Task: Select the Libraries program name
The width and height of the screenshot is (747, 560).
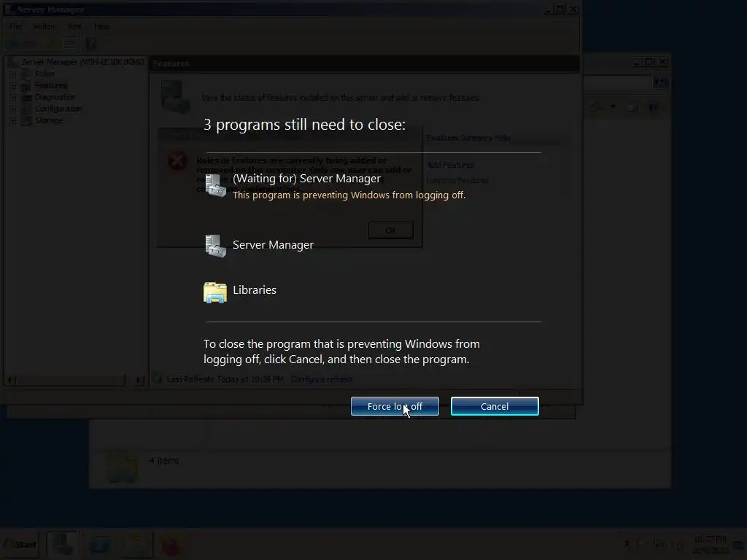Action: coord(255,290)
